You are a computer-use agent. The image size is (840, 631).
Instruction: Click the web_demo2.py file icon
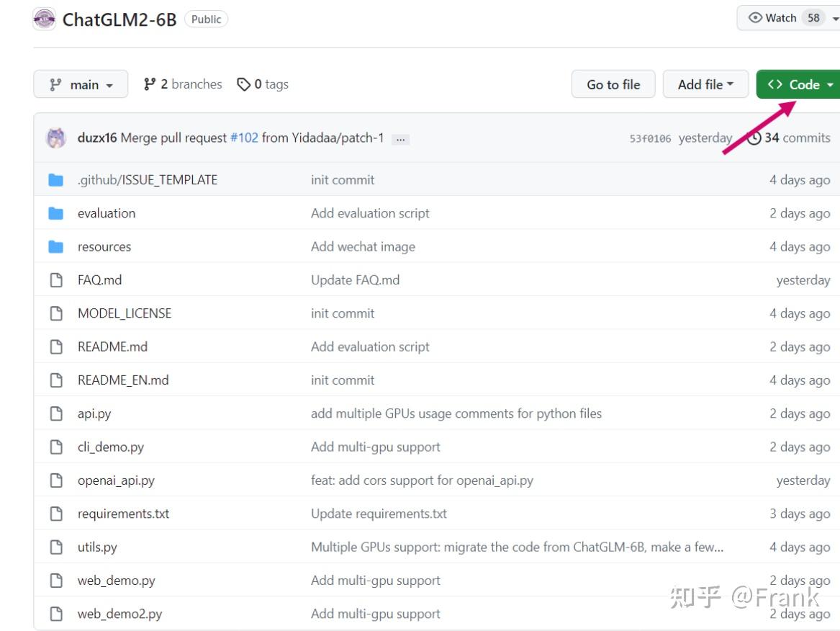(x=56, y=614)
